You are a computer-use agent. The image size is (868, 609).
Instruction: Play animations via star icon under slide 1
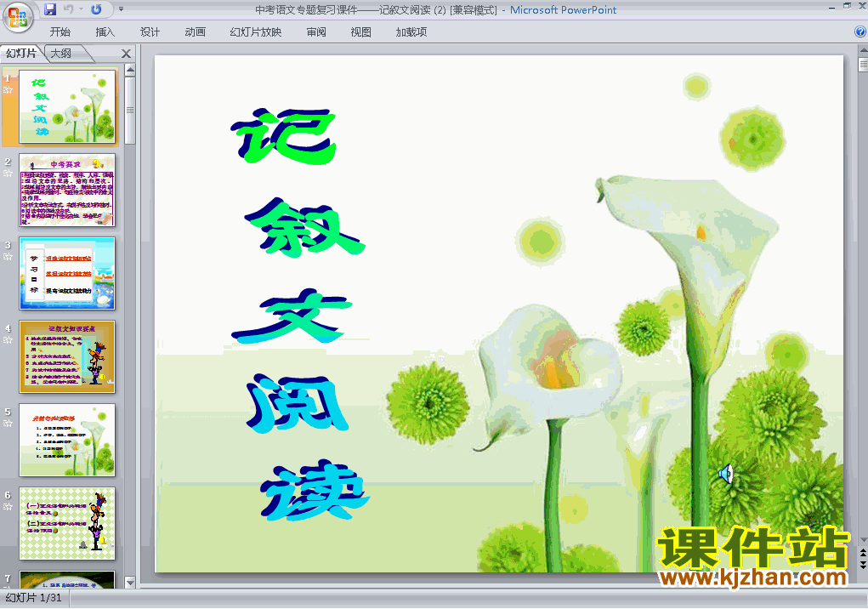pos(8,89)
